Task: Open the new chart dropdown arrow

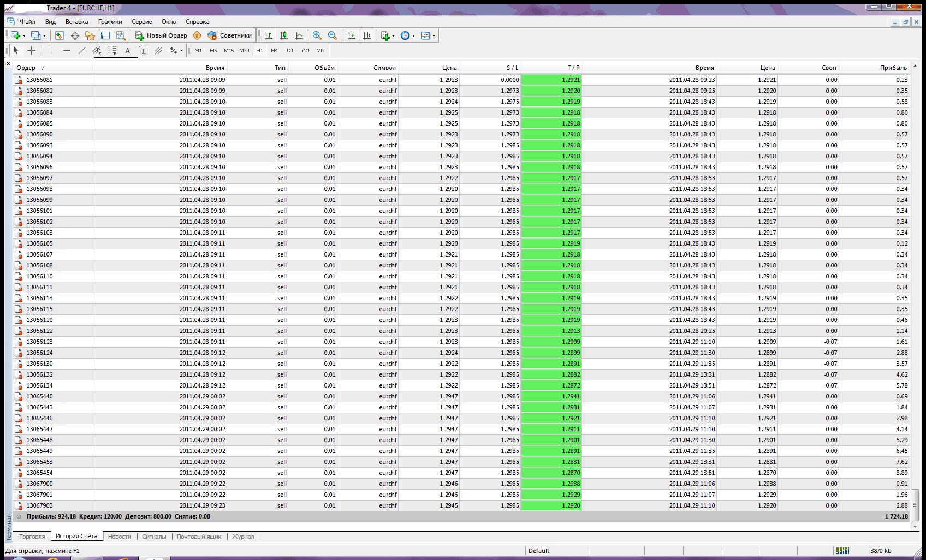Action: click(x=24, y=36)
